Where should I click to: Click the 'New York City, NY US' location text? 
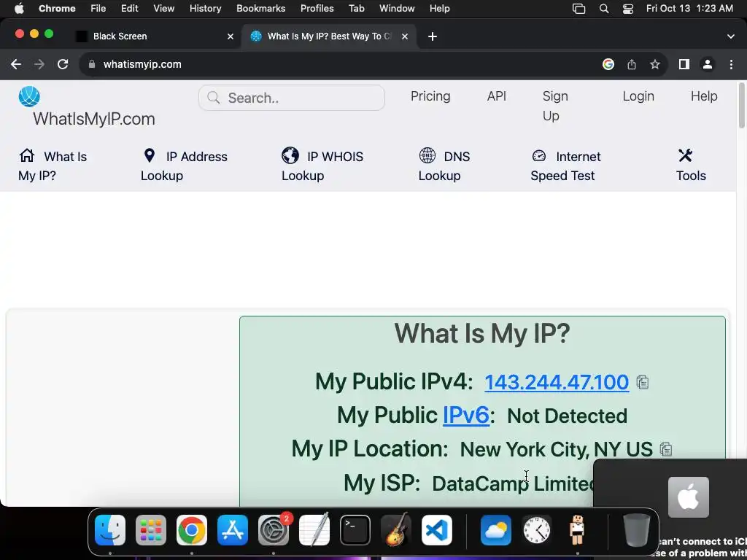556,449
